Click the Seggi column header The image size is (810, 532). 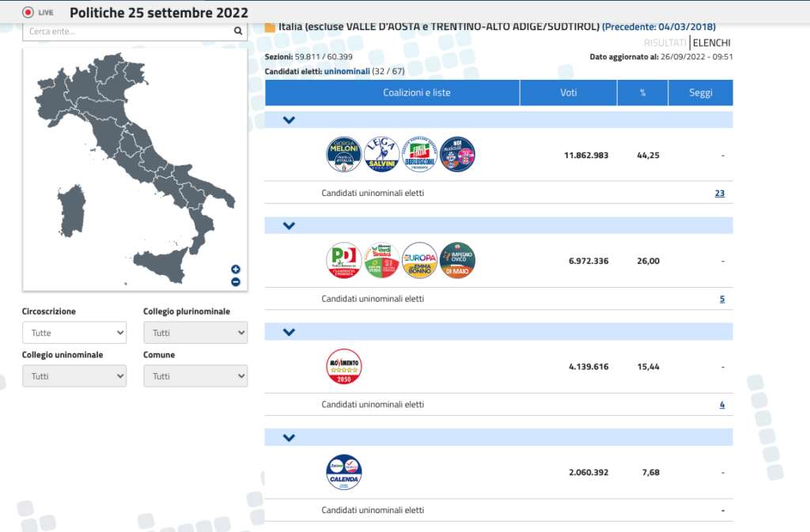701,92
